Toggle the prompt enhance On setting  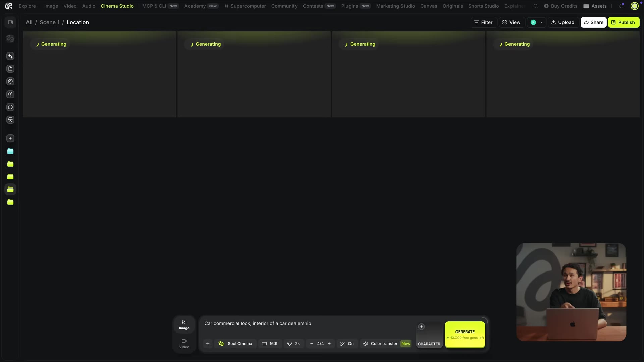[347, 344]
